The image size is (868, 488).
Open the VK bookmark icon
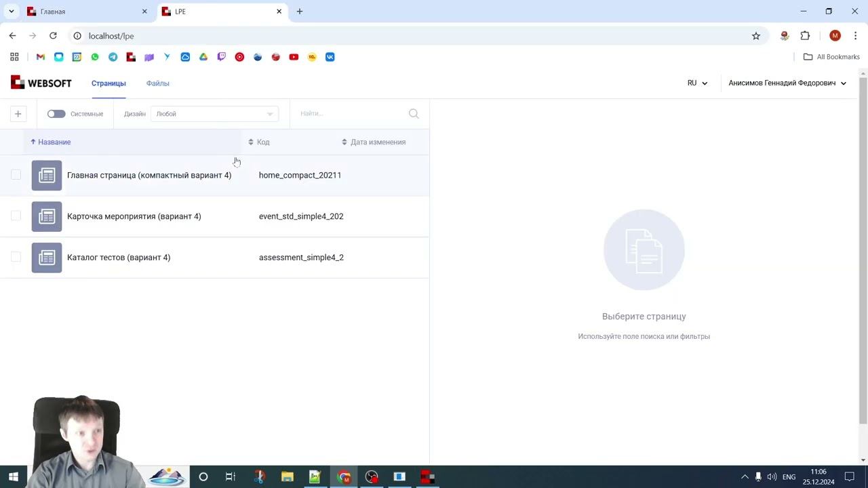pos(330,57)
